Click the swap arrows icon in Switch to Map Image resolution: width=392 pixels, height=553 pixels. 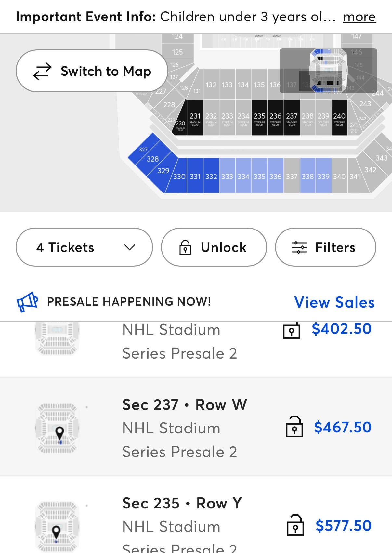tap(42, 71)
